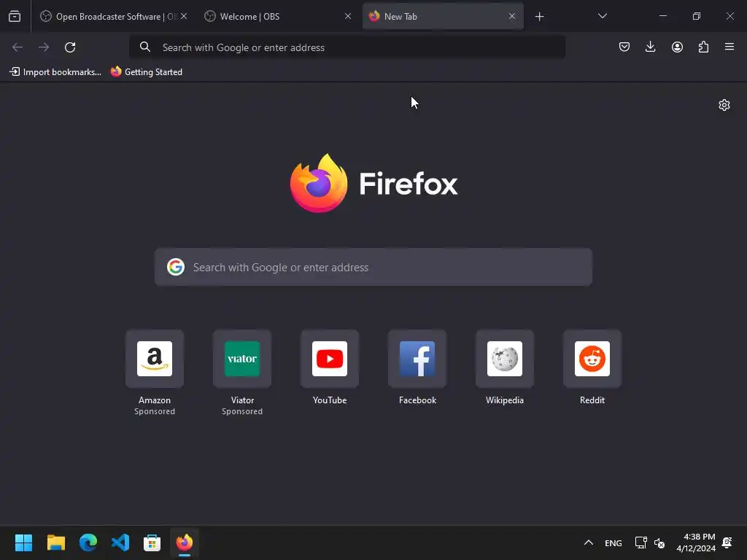Show hidden system tray icons

589,542
